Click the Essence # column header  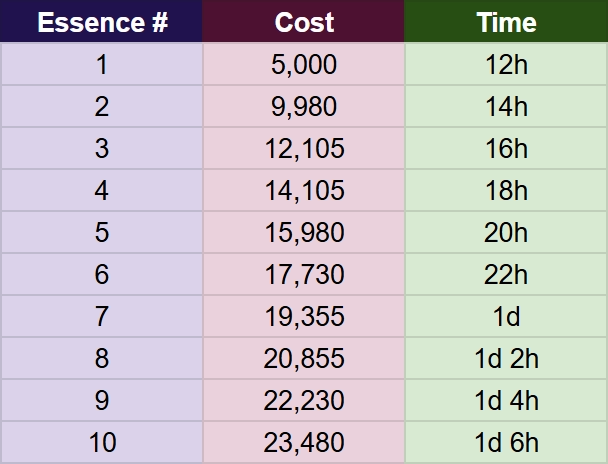[x=101, y=21]
